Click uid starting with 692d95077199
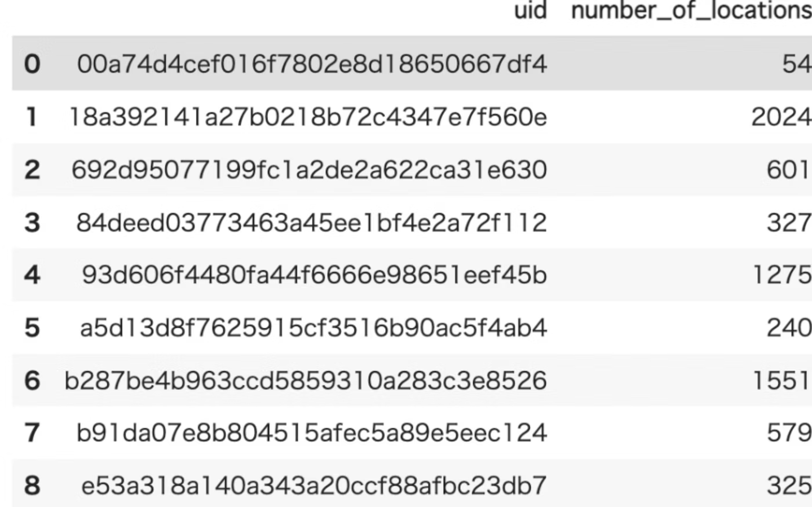 [309, 170]
